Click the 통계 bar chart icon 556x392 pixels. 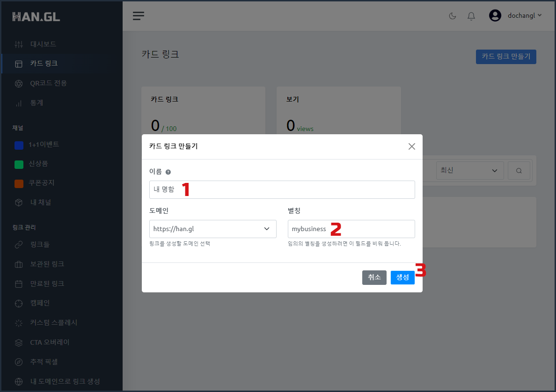(19, 103)
